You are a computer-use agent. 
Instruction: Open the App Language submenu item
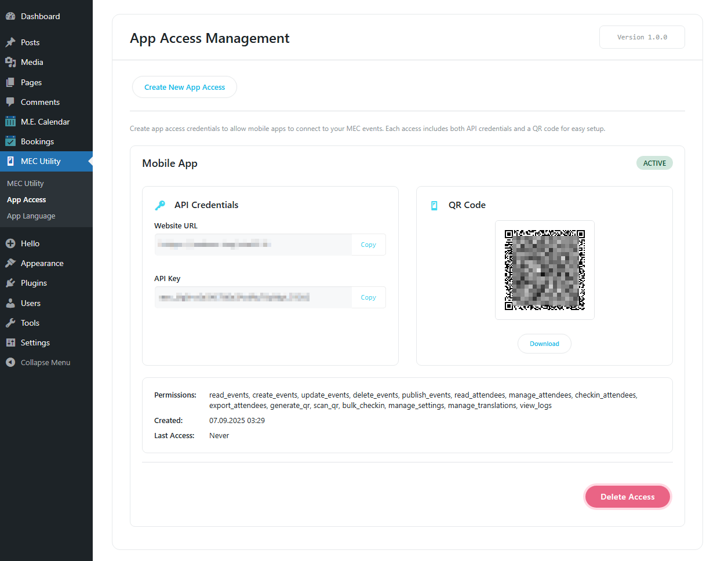pyautogui.click(x=31, y=216)
